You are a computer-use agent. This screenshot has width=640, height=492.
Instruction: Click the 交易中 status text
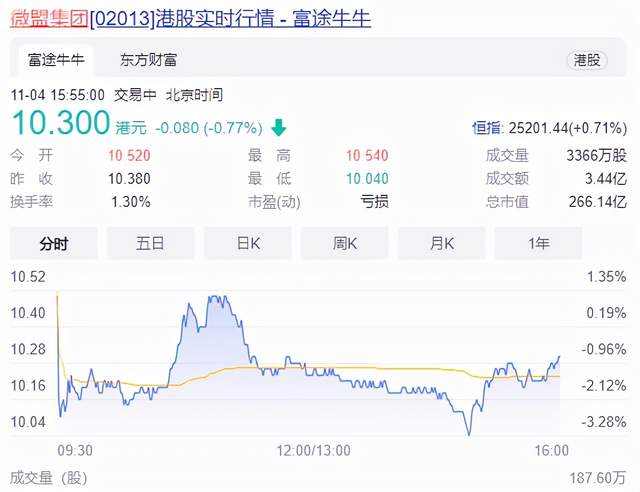tap(136, 95)
